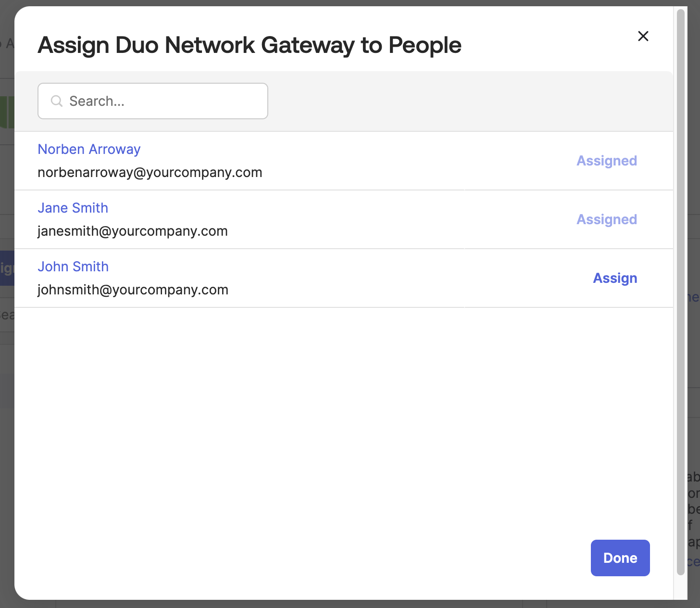Screen dimensions: 700x608
Task: Assign Duo Network Gateway to John Smith
Action: tap(615, 278)
